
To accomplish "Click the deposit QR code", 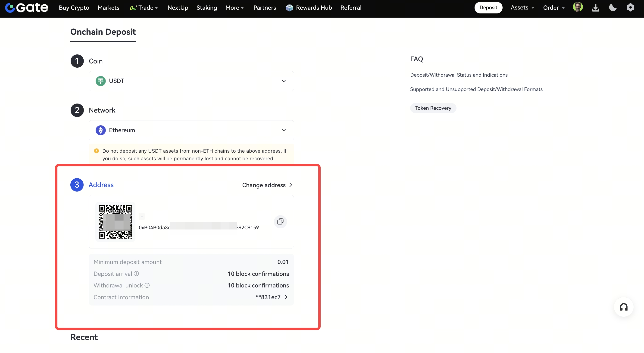I will [x=115, y=222].
